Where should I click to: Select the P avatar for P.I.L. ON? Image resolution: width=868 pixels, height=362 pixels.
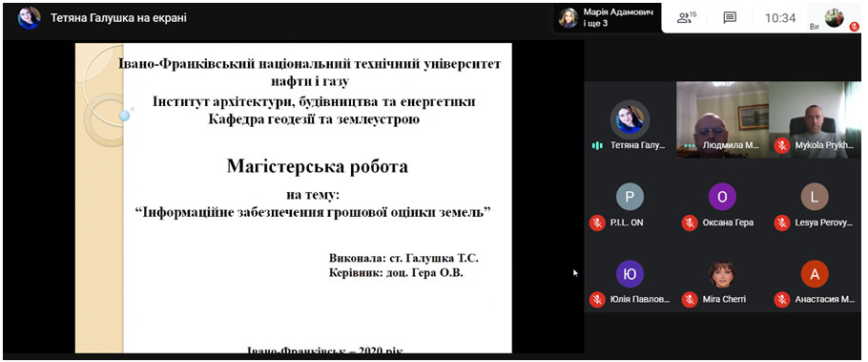click(630, 197)
